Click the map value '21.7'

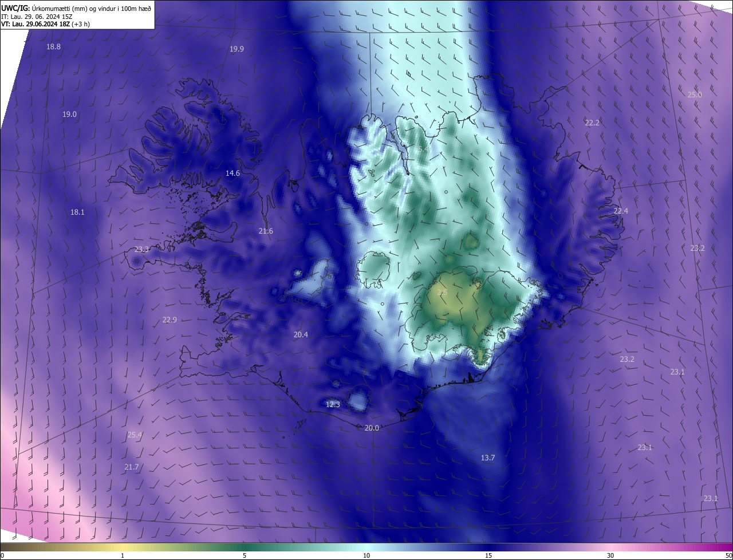click(132, 468)
